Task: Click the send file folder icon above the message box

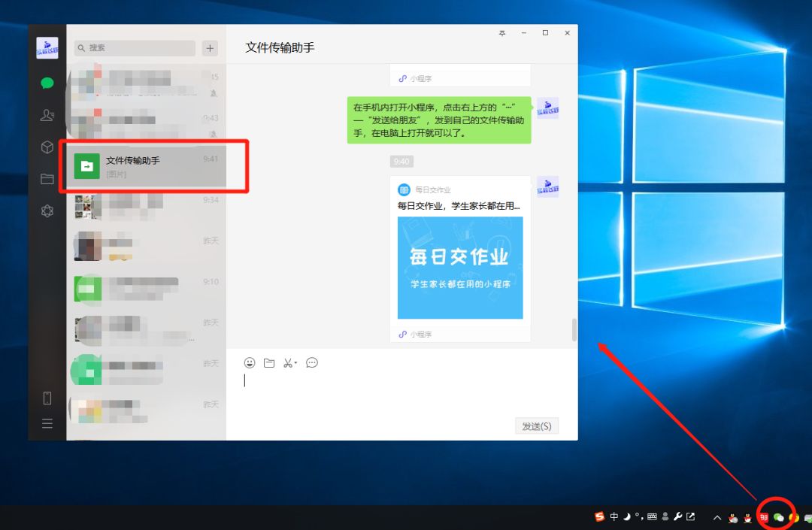Action: click(269, 362)
